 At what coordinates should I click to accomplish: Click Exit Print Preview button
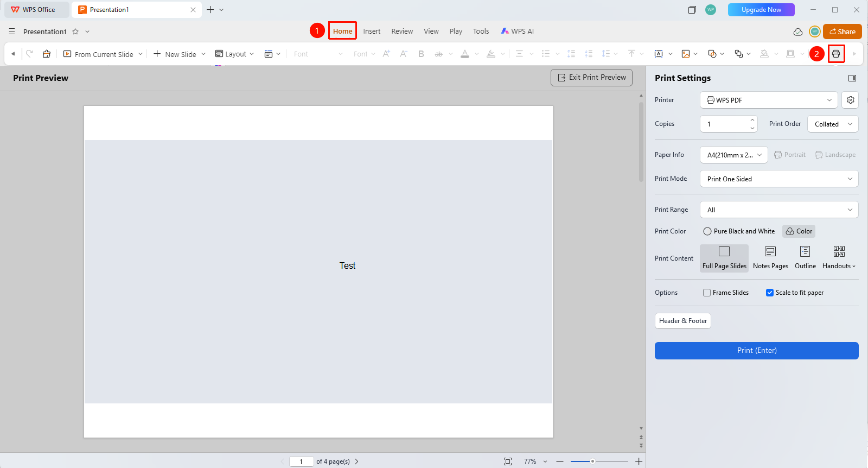(x=592, y=78)
